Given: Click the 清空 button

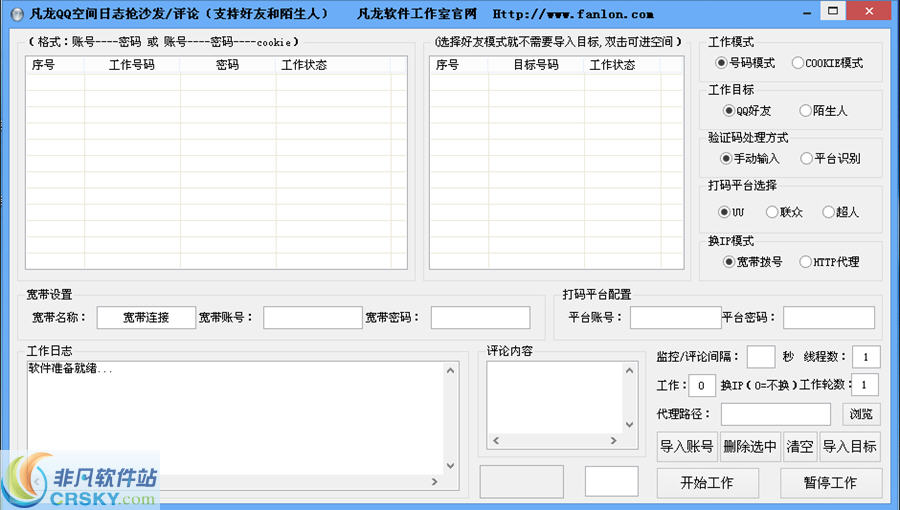Looking at the screenshot, I should 800,446.
